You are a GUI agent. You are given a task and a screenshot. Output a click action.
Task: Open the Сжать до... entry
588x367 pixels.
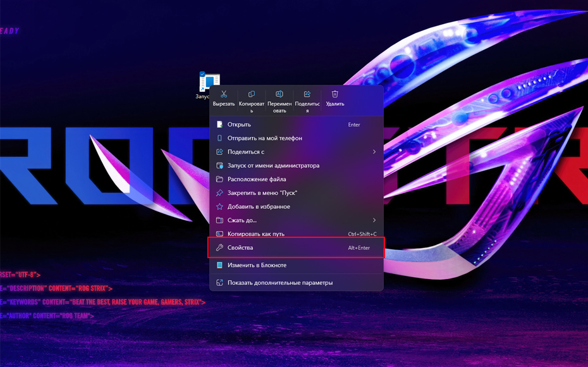297,220
